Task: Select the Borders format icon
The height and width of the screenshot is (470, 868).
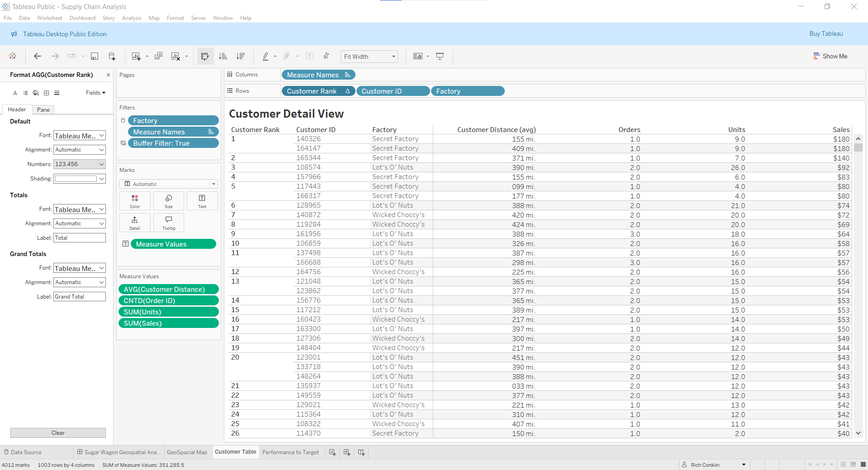Action: (46, 93)
